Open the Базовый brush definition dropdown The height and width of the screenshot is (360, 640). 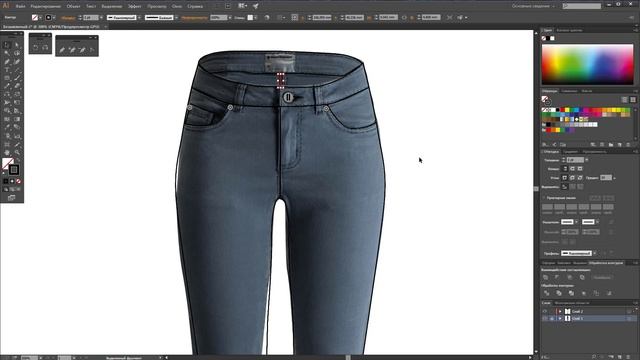coord(176,18)
